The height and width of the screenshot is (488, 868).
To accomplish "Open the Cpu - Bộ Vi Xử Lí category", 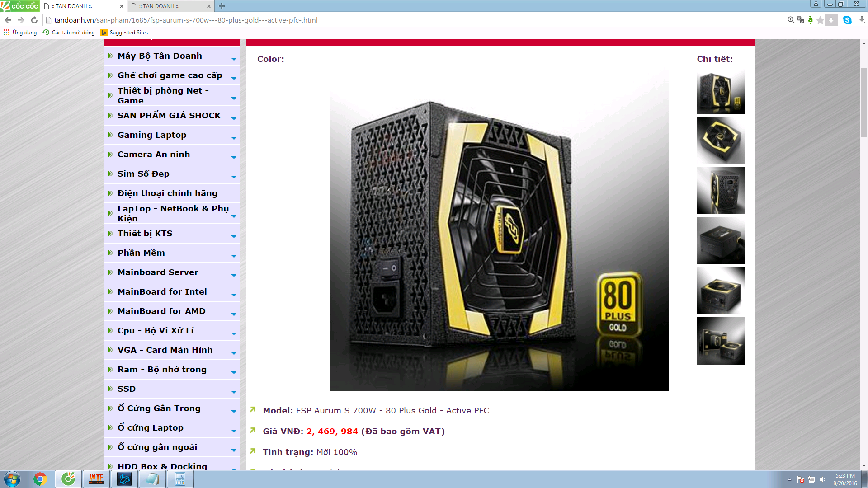I will pos(172,331).
